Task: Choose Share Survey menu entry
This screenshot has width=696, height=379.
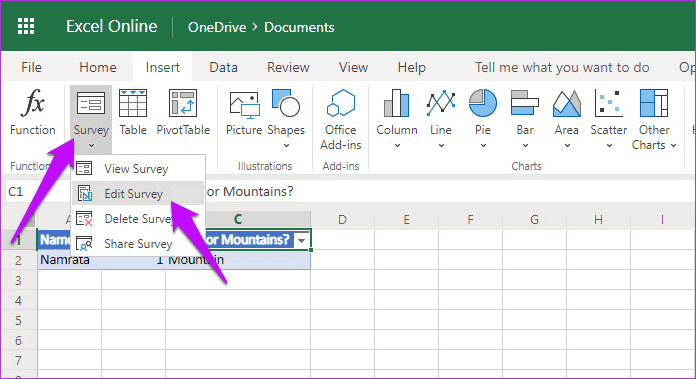Action: pyautogui.click(x=138, y=244)
